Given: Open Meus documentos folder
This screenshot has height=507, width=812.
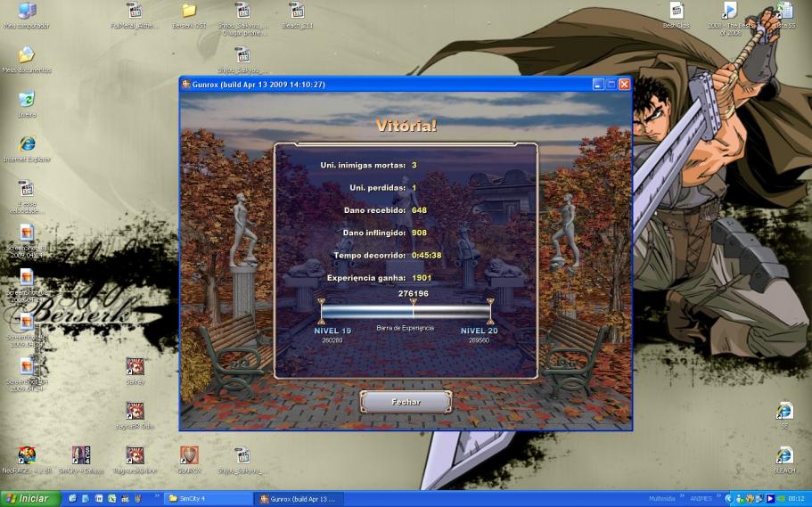Looking at the screenshot, I should tap(27, 55).
